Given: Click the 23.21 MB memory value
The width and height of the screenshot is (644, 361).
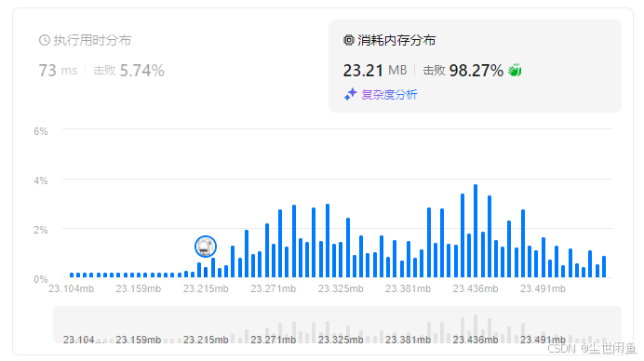Looking at the screenshot, I should [x=375, y=71].
